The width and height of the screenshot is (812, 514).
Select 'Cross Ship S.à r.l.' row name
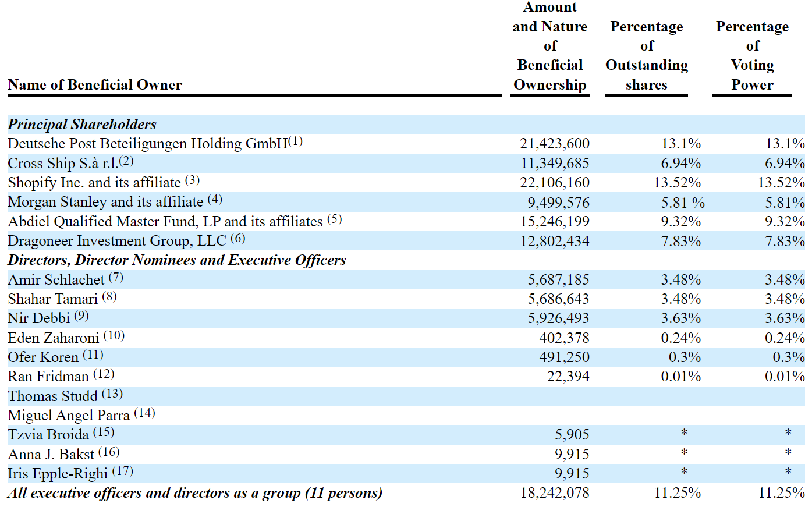[63, 164]
